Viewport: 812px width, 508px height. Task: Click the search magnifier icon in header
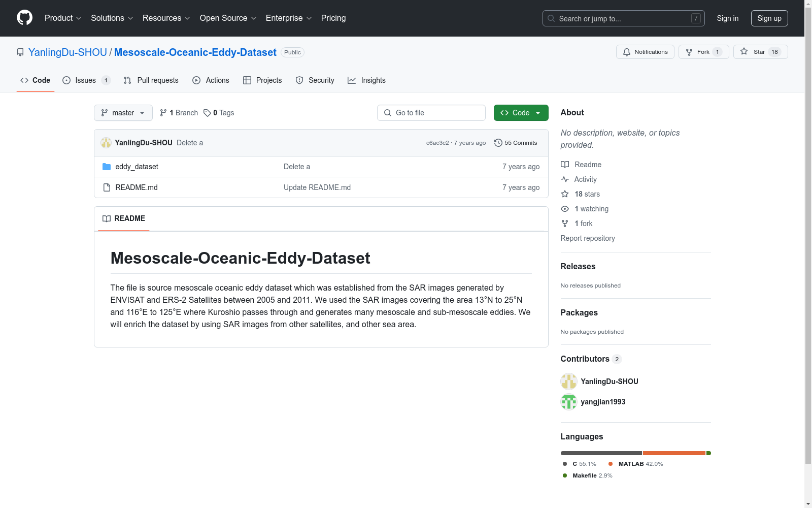click(x=551, y=18)
